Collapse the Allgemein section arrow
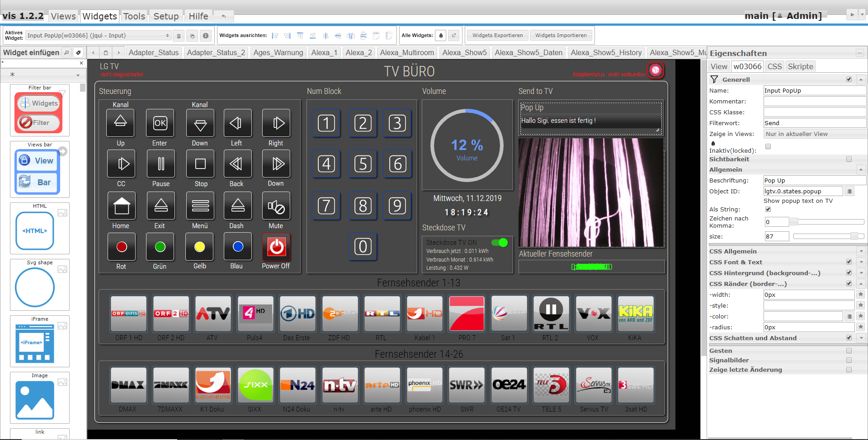 click(x=861, y=169)
